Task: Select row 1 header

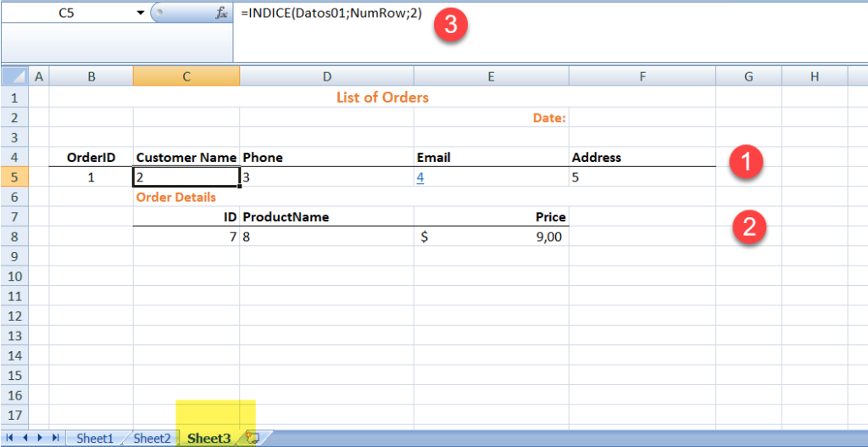Action: (x=14, y=98)
